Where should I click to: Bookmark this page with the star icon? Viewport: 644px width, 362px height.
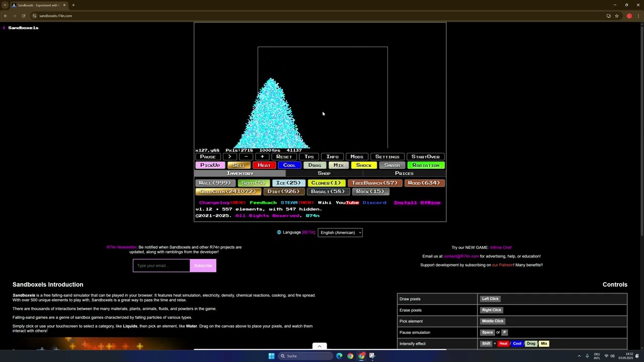pos(616,16)
